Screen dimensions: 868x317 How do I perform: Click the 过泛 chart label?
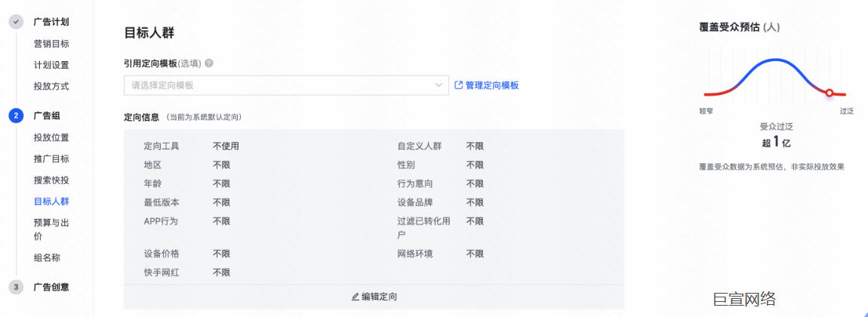(x=847, y=111)
